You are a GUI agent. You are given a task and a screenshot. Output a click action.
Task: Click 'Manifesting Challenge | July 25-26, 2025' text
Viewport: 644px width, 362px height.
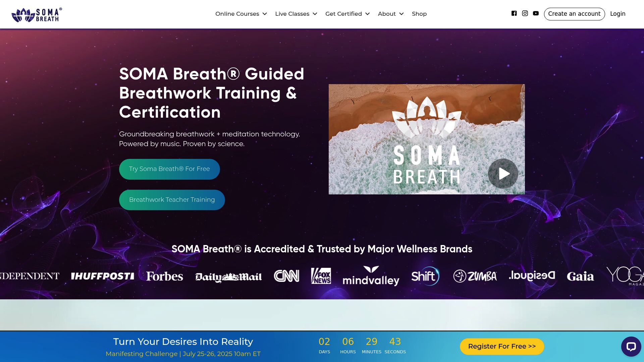pyautogui.click(x=183, y=354)
